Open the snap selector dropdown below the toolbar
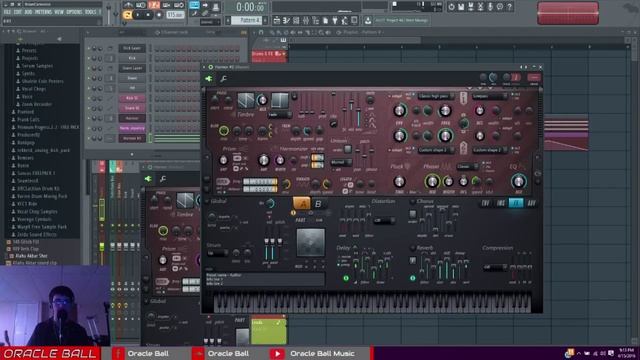Screen dimensions: 640x360 click(210, 22)
